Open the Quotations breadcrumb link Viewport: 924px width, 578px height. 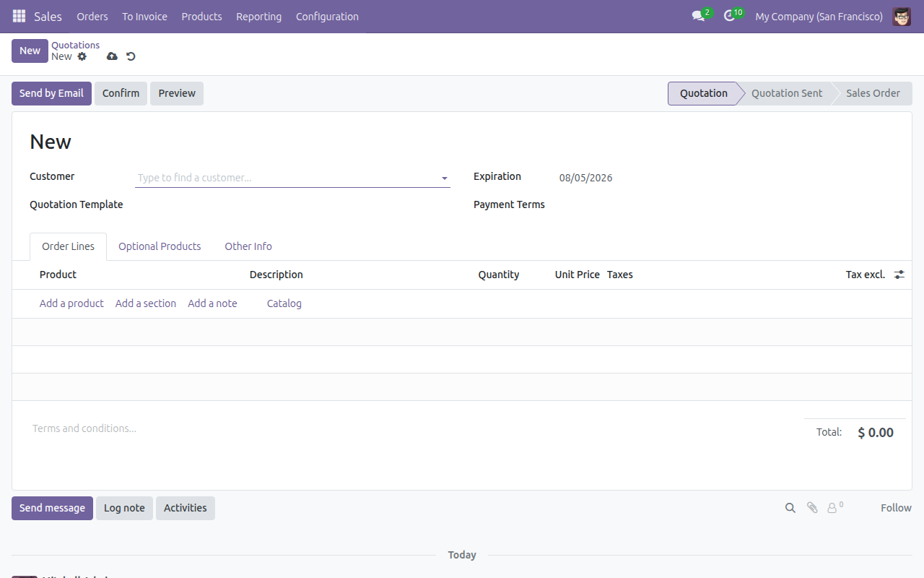point(75,45)
